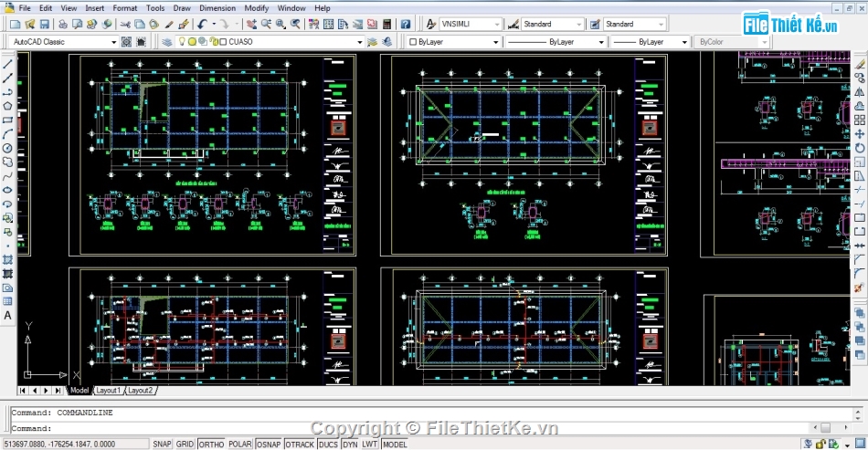Select the Spline tool

7,176
